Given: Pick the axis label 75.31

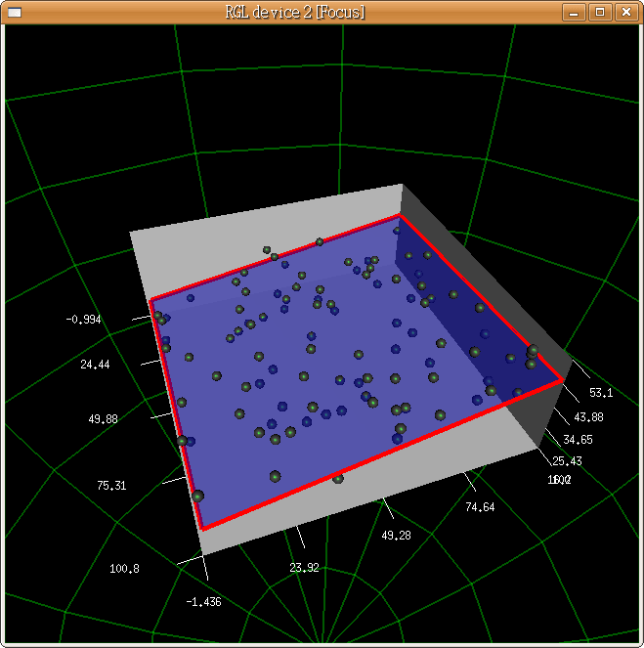Looking at the screenshot, I should [111, 485].
